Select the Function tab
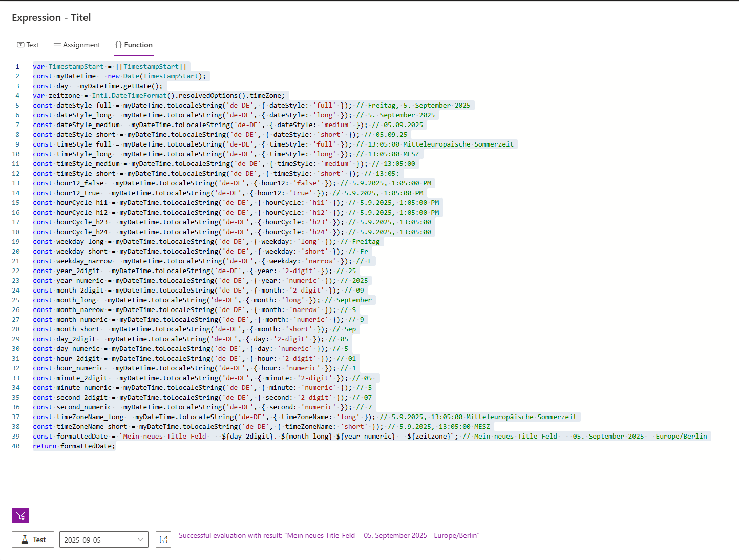Viewport: 739px width, 560px height. pyautogui.click(x=134, y=45)
